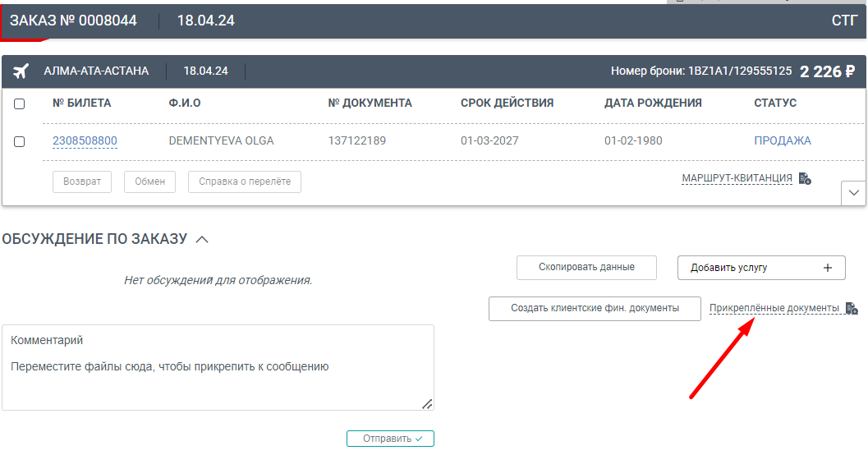Click the file icon next to Прикреплённые документы
Image resolution: width=868 pixels, height=455 pixels.
[852, 309]
